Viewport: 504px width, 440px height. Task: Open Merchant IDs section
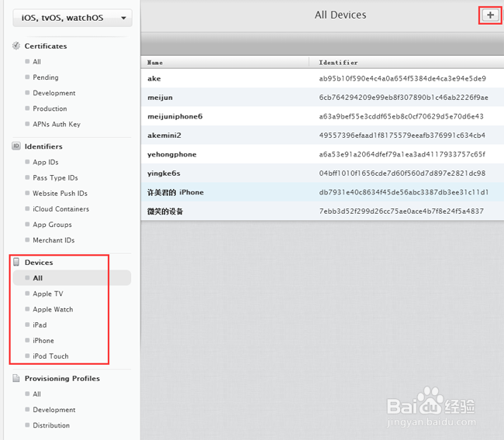tap(54, 240)
